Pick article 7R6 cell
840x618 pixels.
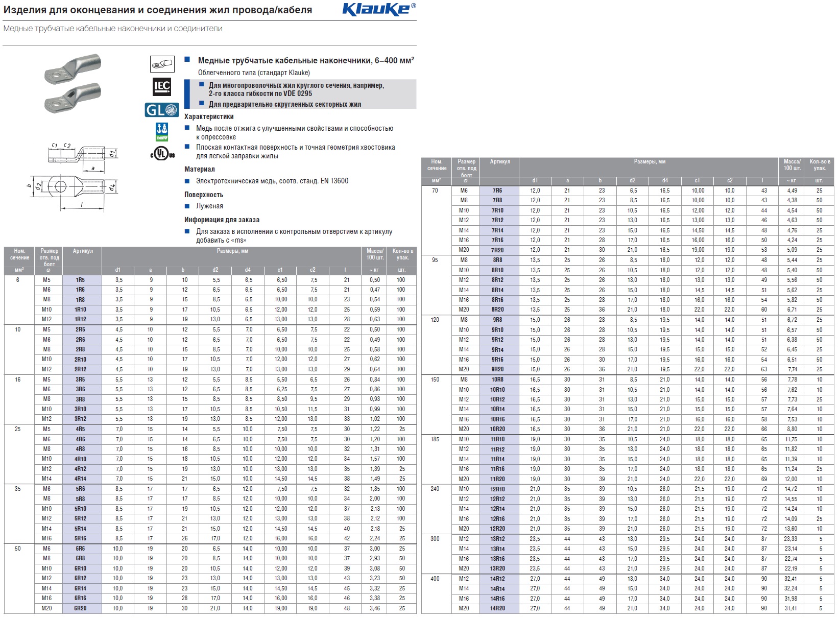[498, 191]
